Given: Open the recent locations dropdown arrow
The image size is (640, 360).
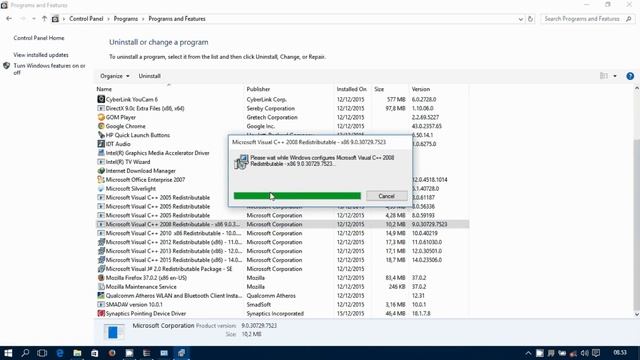Looking at the screenshot, I should point(33,19).
